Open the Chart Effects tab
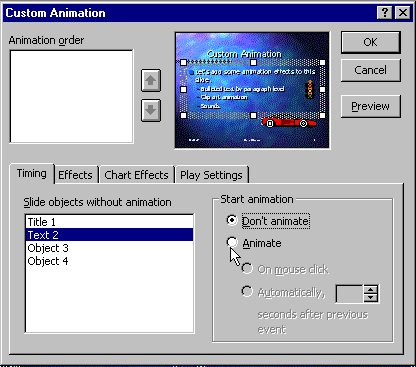Viewport: 416px width, 367px height. coord(136,175)
